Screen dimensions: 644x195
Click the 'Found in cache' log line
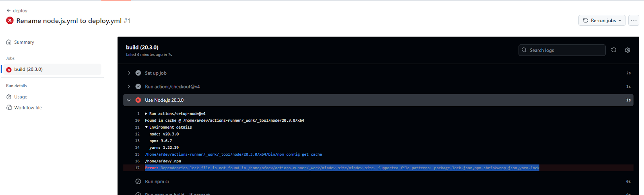(x=225, y=121)
